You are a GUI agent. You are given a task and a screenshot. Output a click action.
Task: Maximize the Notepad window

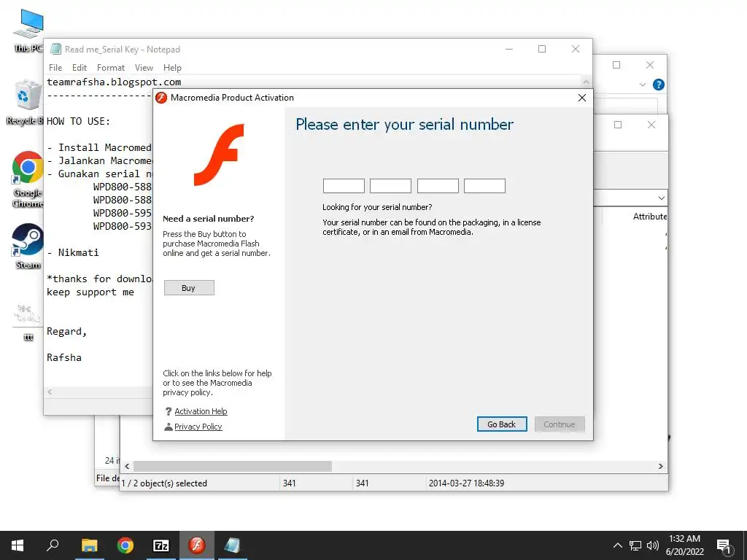click(542, 49)
